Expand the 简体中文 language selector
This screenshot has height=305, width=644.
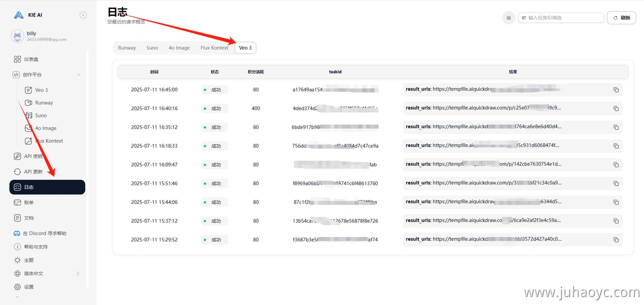(47, 273)
